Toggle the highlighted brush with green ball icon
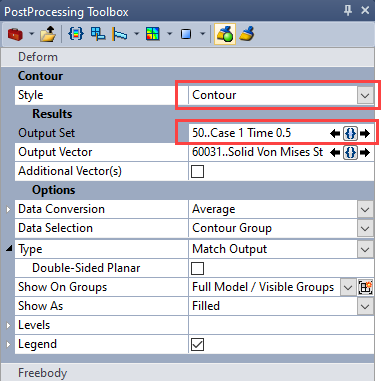Viewport: 381px width, 381px height. (x=225, y=34)
